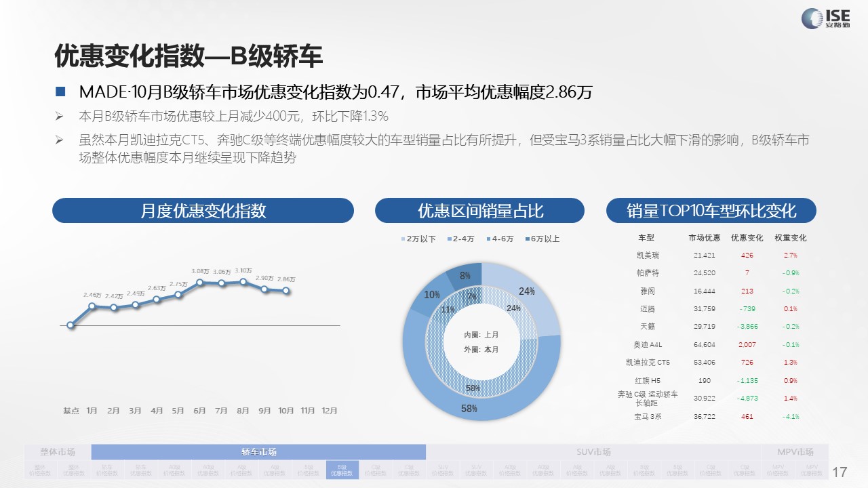Select the outer 10% donut segment
The height and width of the screenshot is (488, 868).
coord(431,296)
